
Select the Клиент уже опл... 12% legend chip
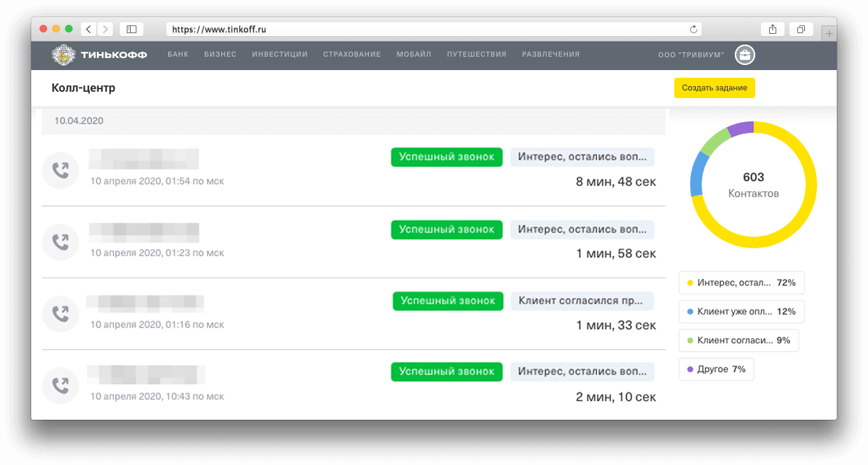[742, 311]
